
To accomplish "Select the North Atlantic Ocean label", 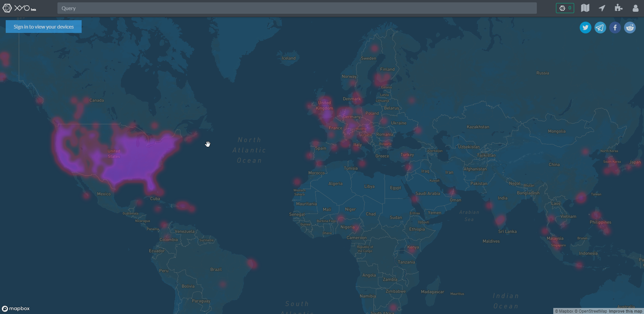I will [249, 150].
